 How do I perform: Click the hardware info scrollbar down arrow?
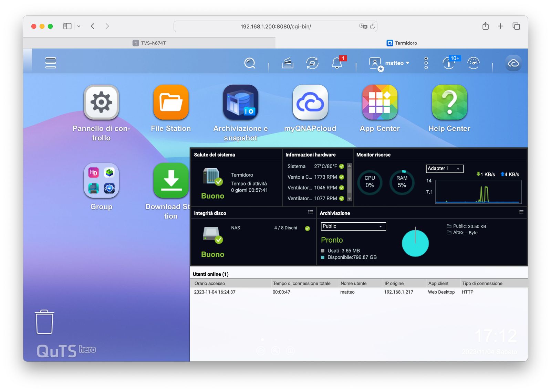coord(350,199)
